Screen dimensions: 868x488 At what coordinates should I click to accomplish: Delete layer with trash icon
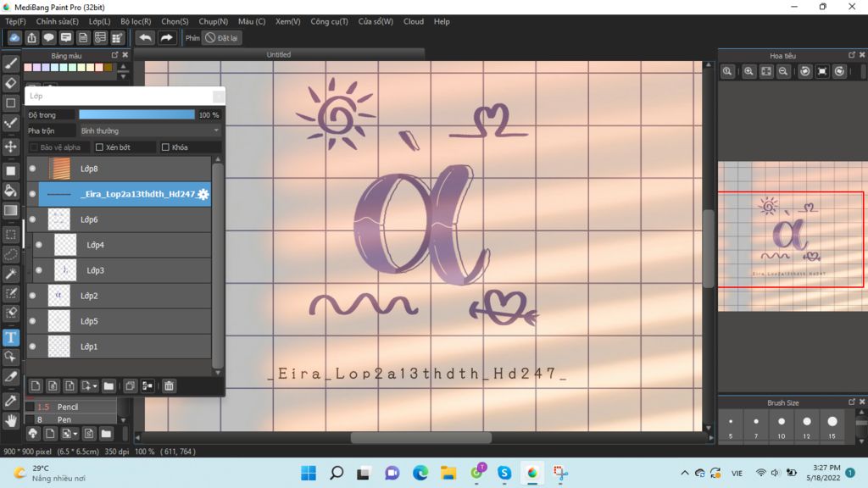click(169, 385)
